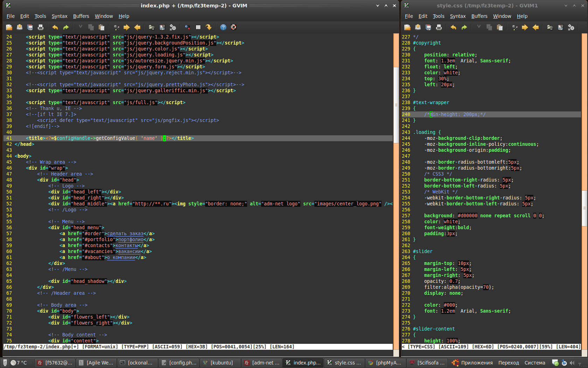
Task: Click '#copyright' selector in style.css
Action: click(427, 43)
